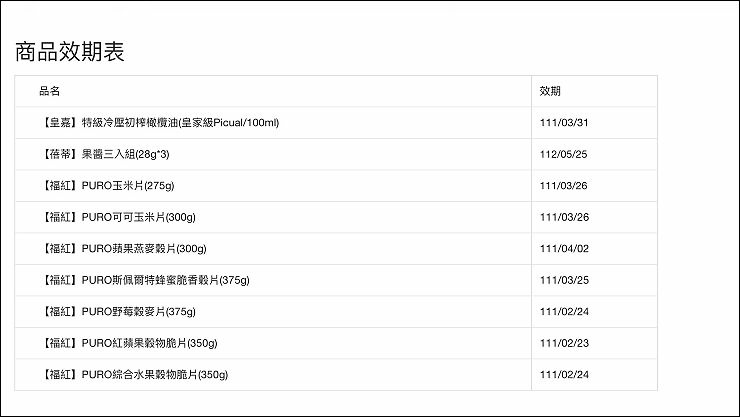Click the 商品效期表 page heading

coord(70,53)
